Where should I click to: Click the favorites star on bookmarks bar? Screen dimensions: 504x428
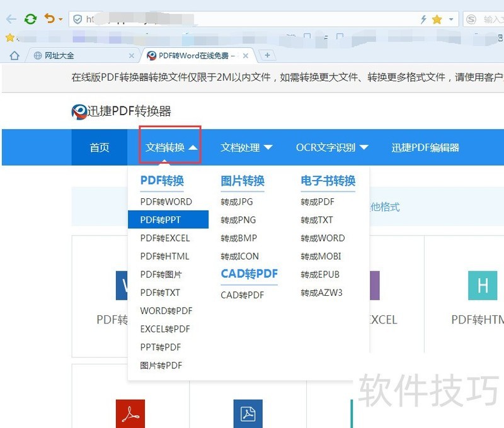tap(9, 38)
